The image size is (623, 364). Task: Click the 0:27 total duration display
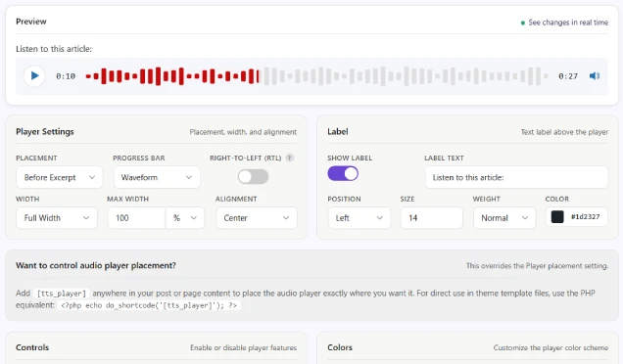click(x=568, y=76)
